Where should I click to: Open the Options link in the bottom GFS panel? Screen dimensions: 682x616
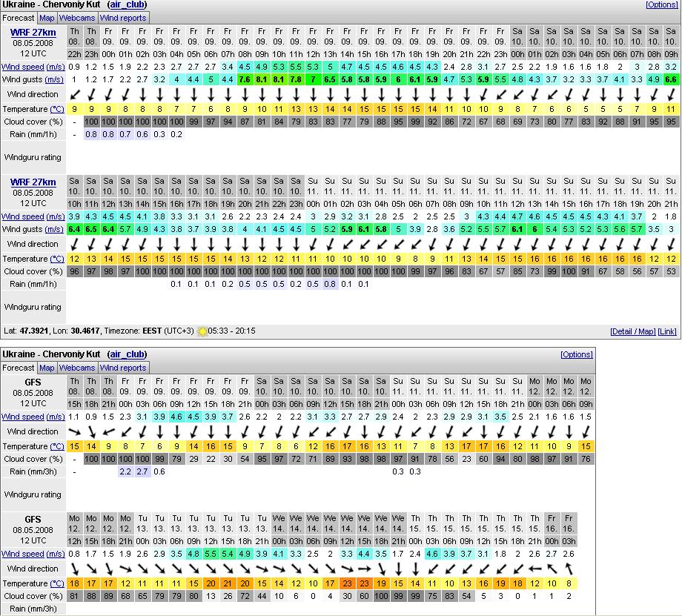[576, 354]
